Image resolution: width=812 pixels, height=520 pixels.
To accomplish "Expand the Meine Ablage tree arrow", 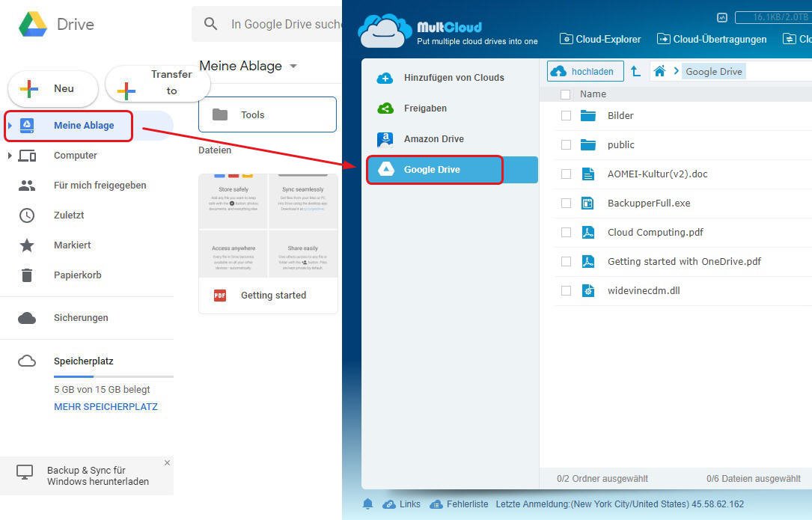I will pyautogui.click(x=9, y=126).
